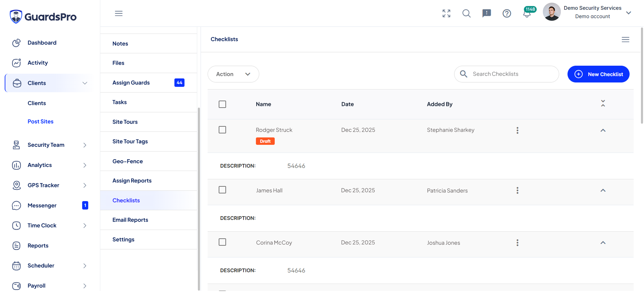
Task: Open notifications bell with 1148 badge
Action: (x=527, y=14)
